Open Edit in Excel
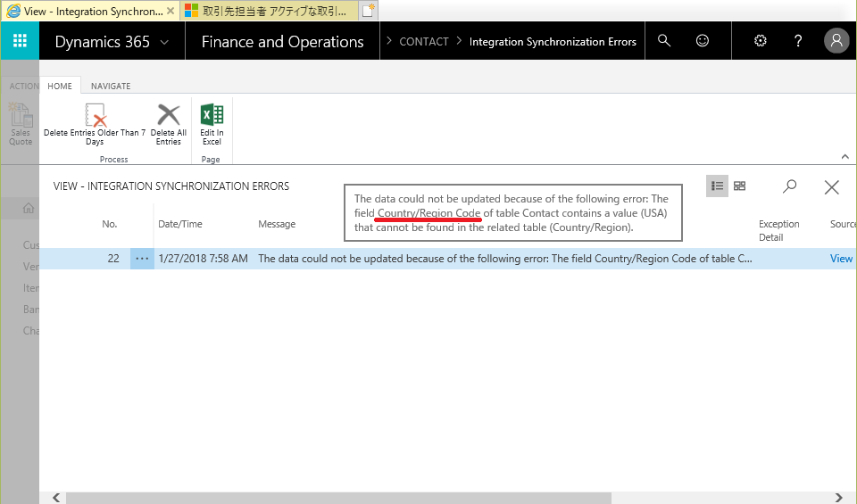857x504 pixels. pyautogui.click(x=212, y=123)
